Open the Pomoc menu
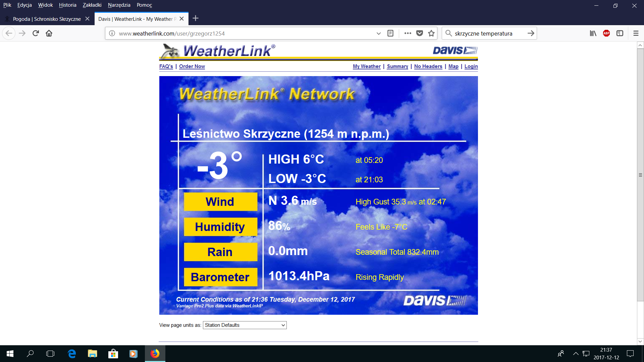Screen dimensions: 644x362 pyautogui.click(x=144, y=5)
